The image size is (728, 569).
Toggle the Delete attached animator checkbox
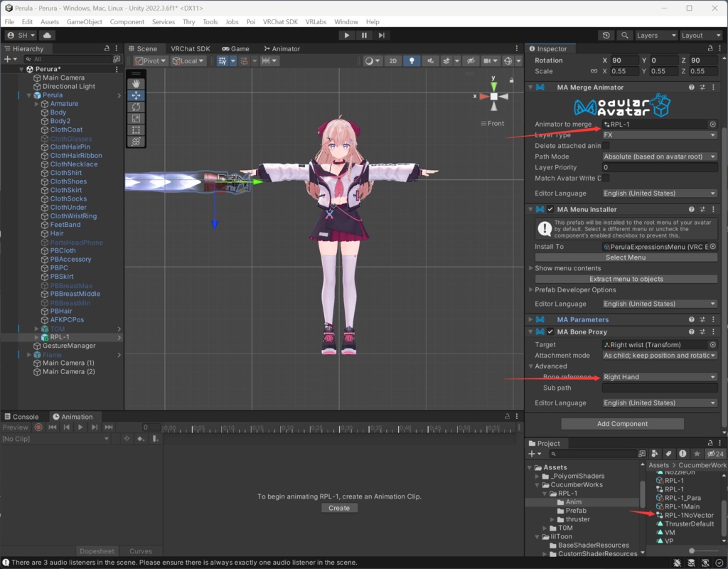606,146
